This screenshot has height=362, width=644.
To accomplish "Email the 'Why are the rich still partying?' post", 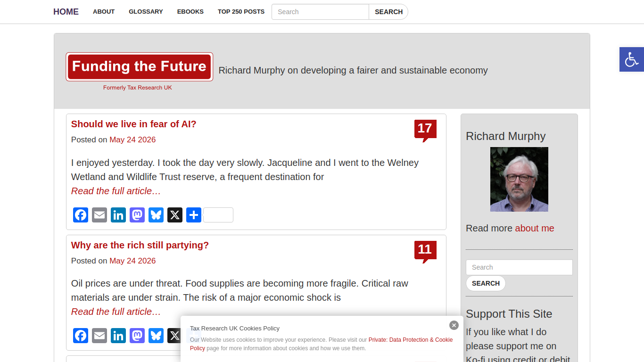I will click(99, 336).
